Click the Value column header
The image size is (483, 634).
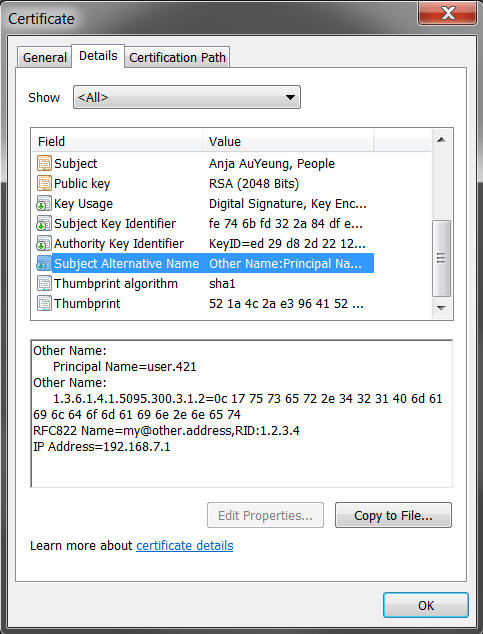(288, 141)
